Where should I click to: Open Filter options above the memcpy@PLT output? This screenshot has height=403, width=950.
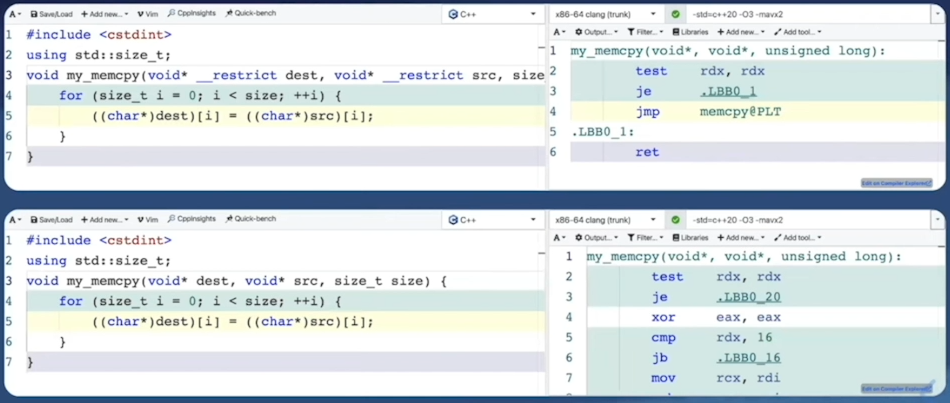coord(645,32)
